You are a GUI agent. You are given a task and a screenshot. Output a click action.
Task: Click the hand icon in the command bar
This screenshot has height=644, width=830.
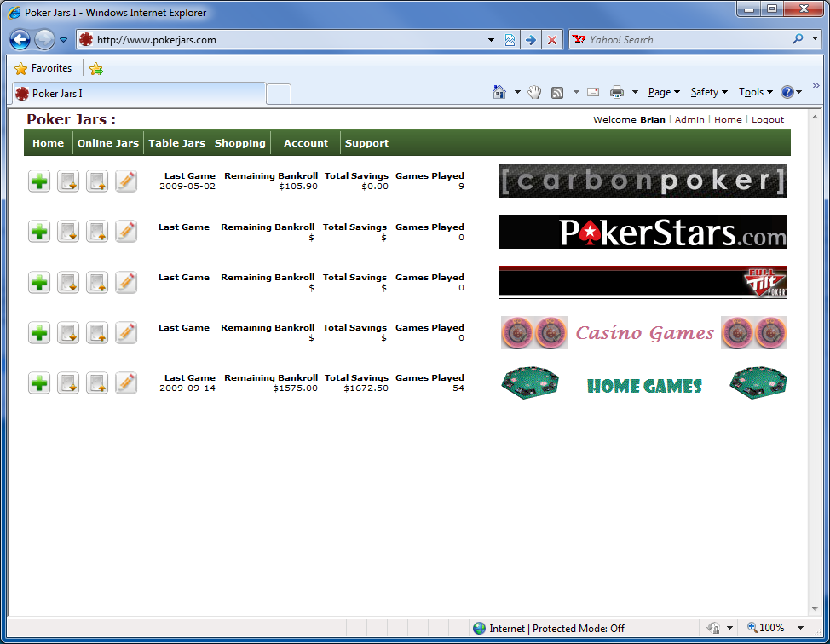coord(534,92)
